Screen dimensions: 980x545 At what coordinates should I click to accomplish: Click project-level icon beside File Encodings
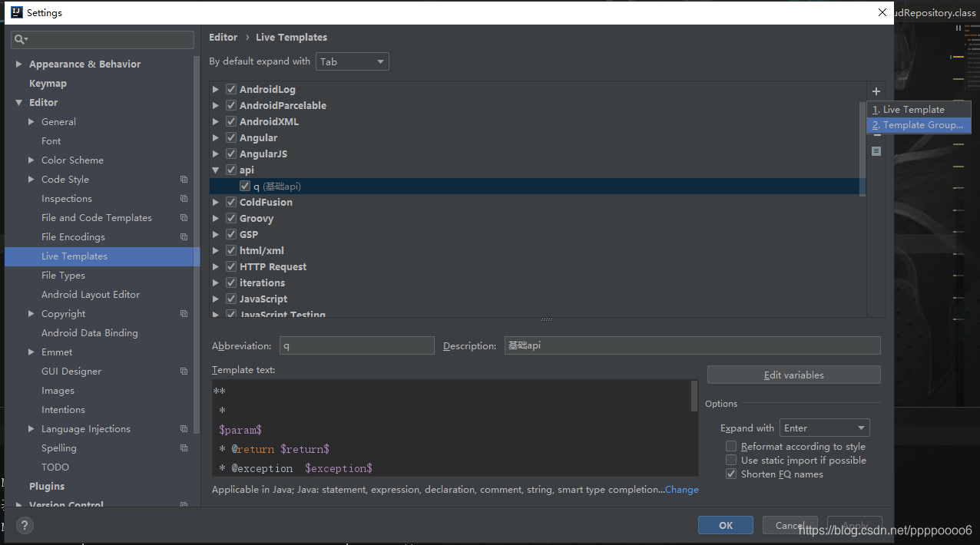(x=184, y=237)
